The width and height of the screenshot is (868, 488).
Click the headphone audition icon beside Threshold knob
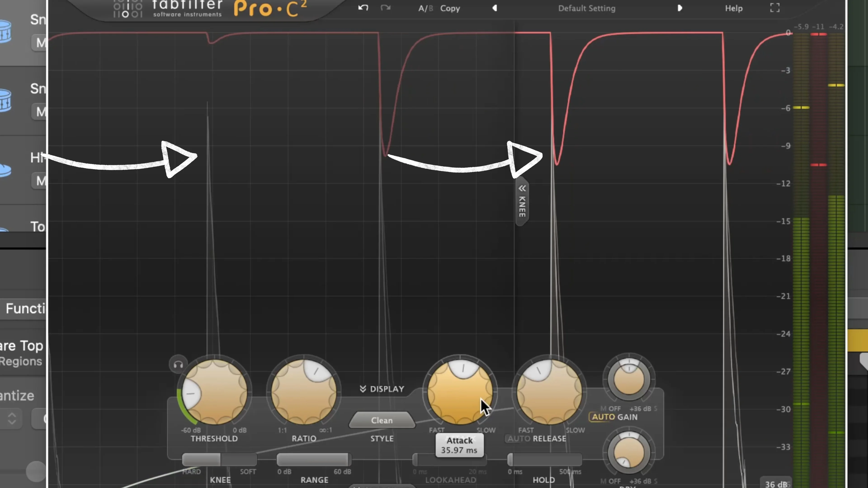click(178, 364)
